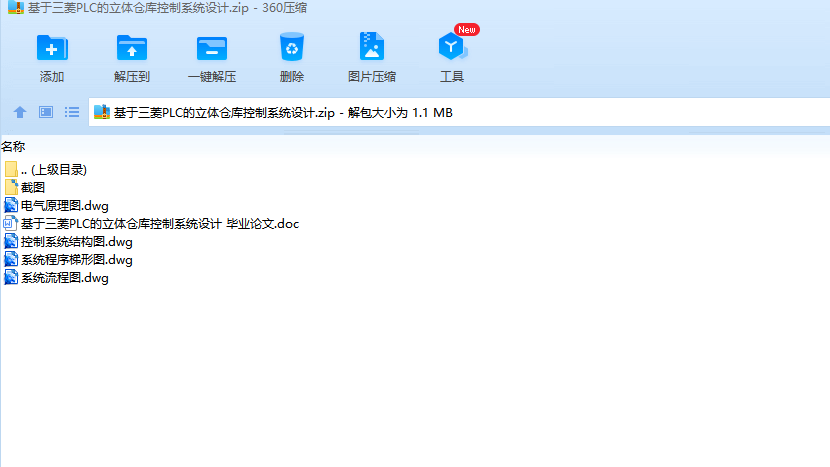
Task: Click the Word icon of the 毕业论文 document
Action: coord(11,223)
